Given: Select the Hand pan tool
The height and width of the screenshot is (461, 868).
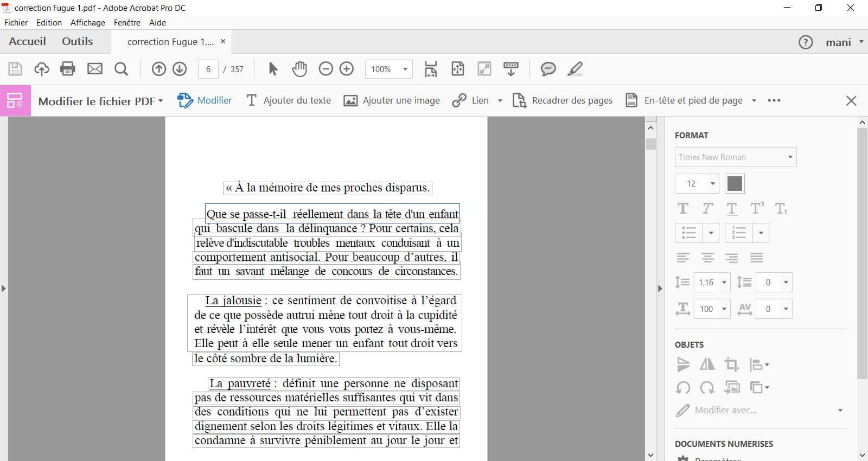Looking at the screenshot, I should click(299, 69).
